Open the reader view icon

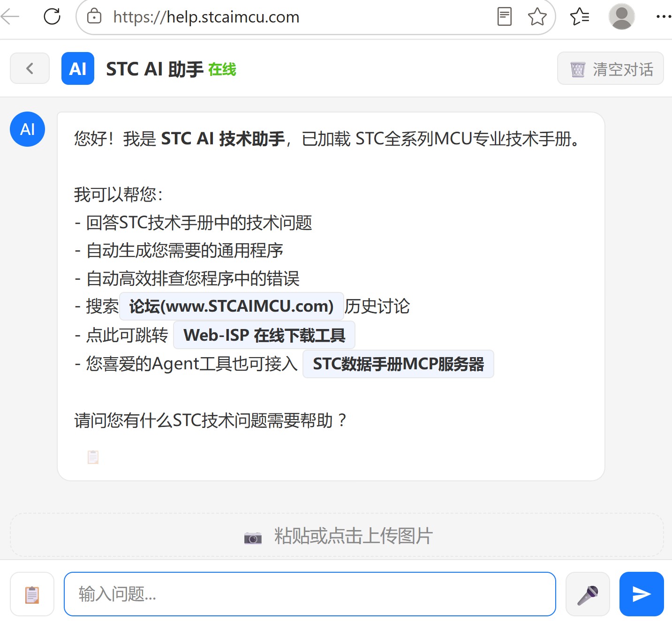[504, 17]
